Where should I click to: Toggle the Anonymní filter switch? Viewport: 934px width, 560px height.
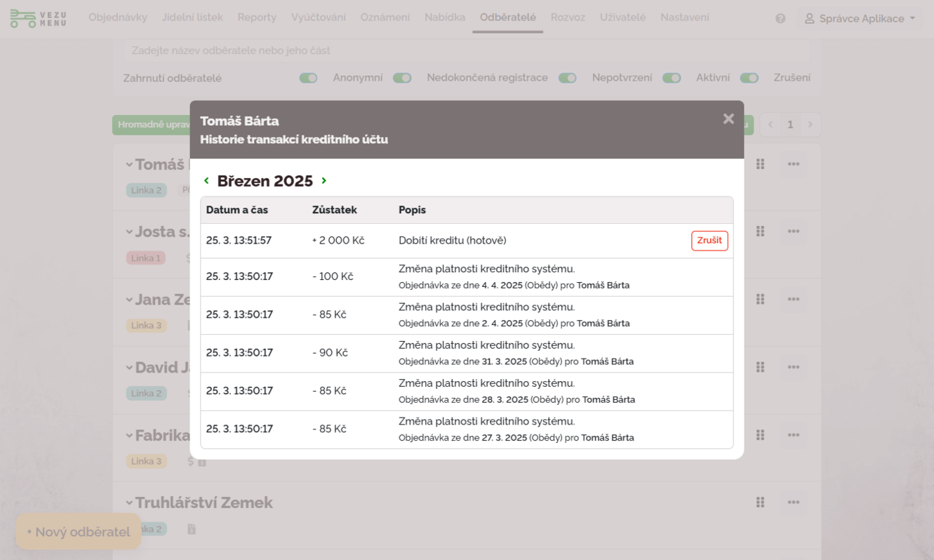coord(308,78)
